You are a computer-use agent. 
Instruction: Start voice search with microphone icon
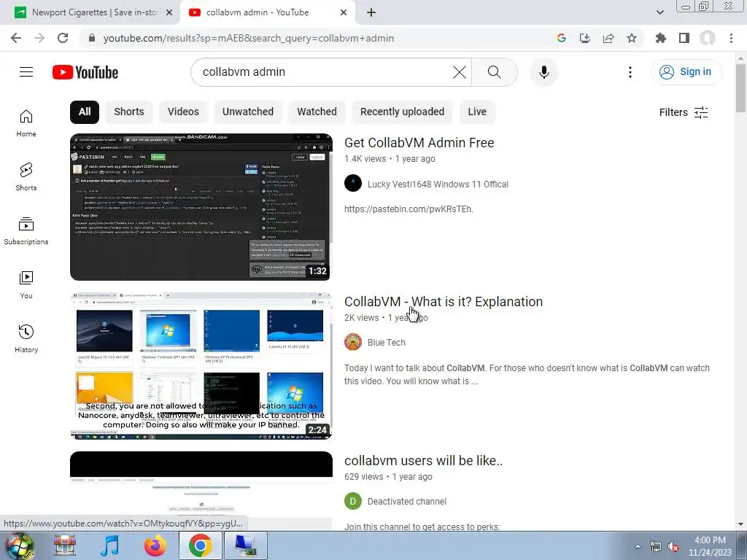click(x=544, y=72)
